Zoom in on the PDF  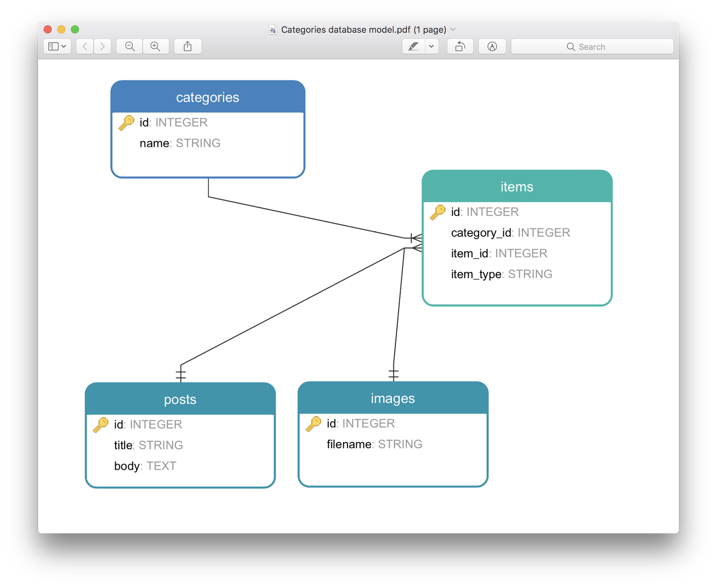point(155,46)
